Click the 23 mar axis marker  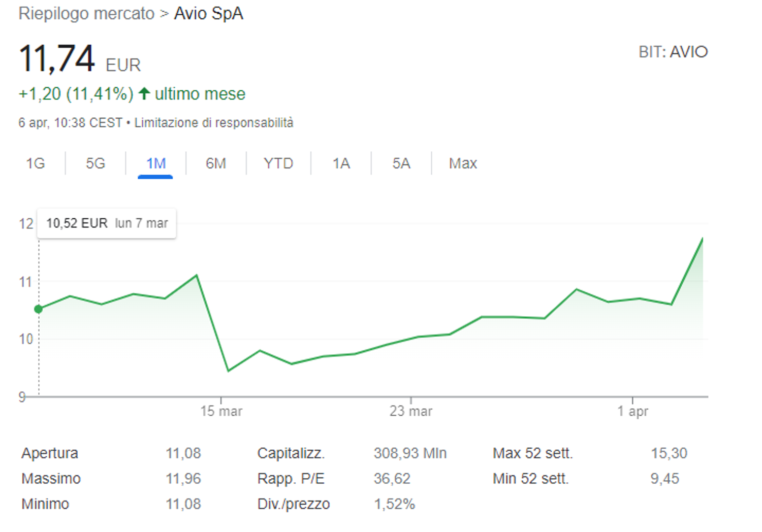click(x=411, y=411)
